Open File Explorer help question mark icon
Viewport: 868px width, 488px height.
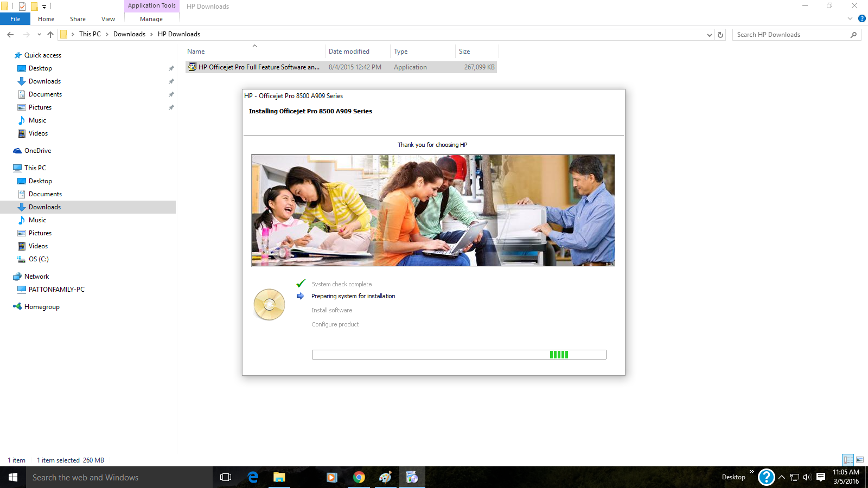click(x=861, y=18)
